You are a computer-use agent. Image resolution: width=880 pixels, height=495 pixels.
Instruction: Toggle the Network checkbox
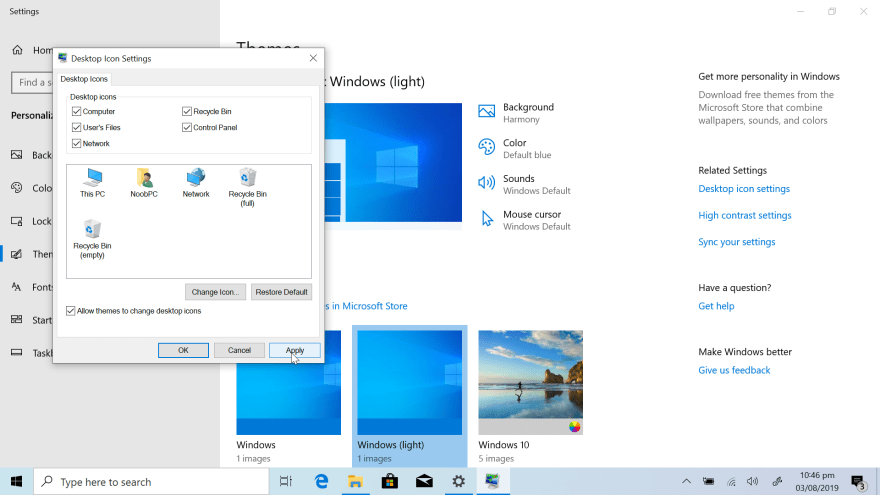tap(76, 143)
